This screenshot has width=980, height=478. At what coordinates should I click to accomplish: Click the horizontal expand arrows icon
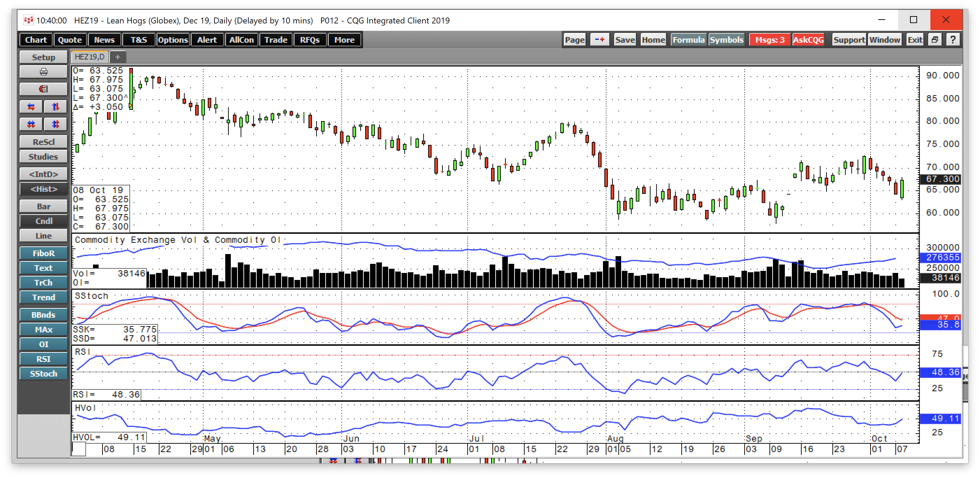(31, 107)
